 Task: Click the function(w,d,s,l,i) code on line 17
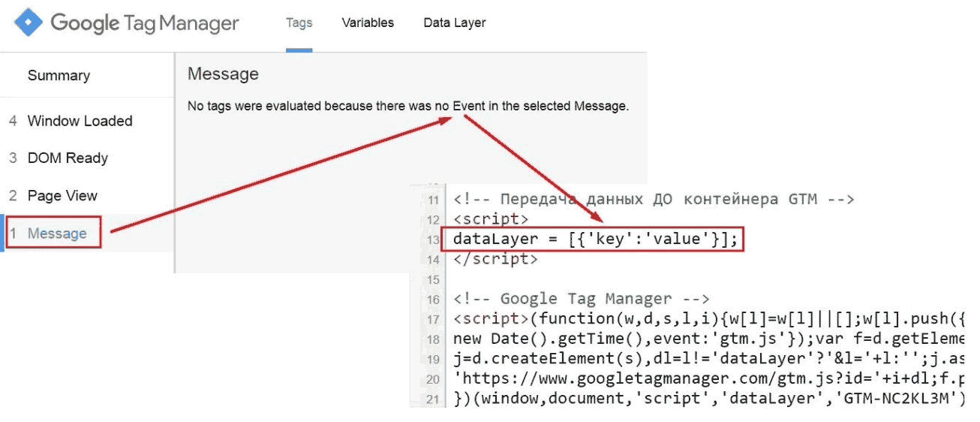tap(708, 318)
